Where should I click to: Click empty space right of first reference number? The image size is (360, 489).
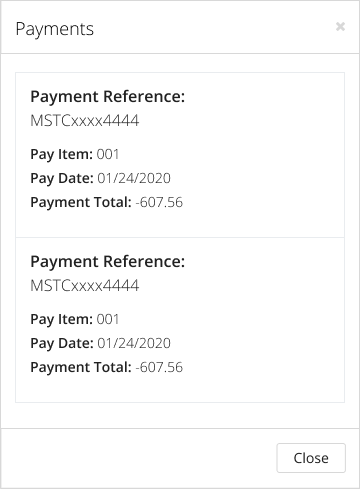[240, 120]
